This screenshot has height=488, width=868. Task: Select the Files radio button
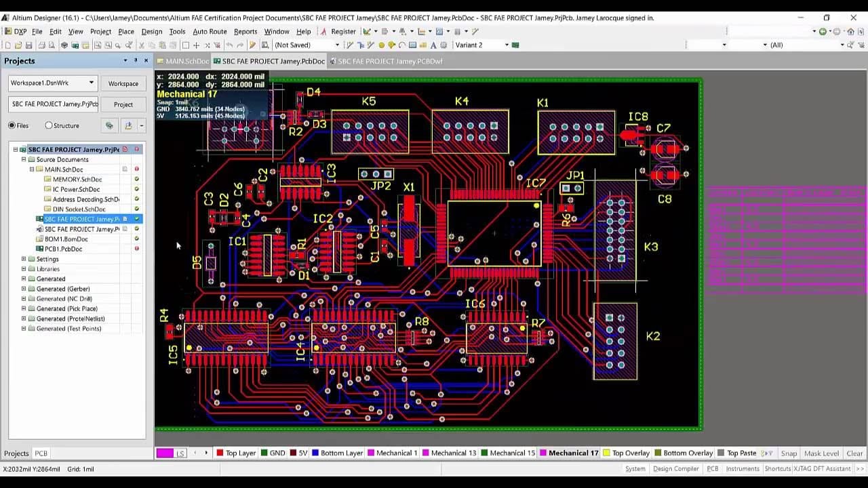12,125
